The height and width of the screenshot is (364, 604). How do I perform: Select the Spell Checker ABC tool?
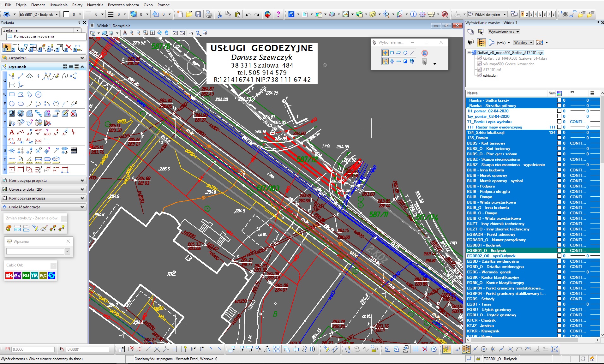coord(39,132)
